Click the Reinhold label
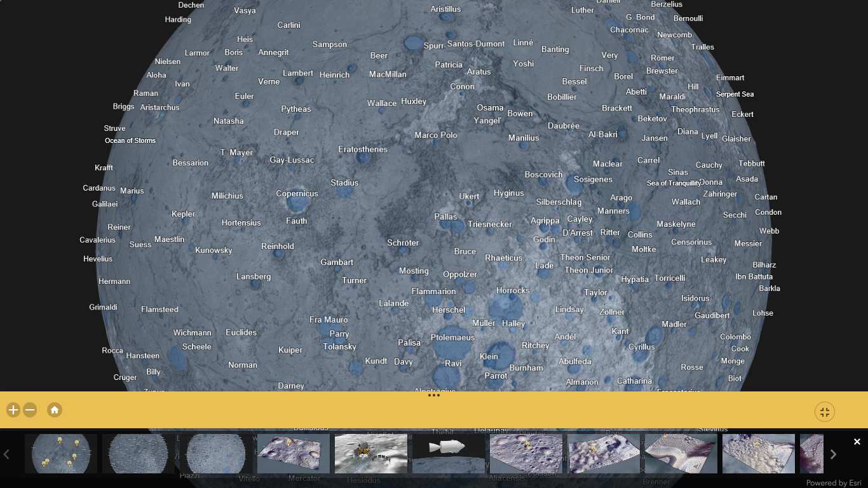The height and width of the screenshot is (488, 868). point(278,247)
